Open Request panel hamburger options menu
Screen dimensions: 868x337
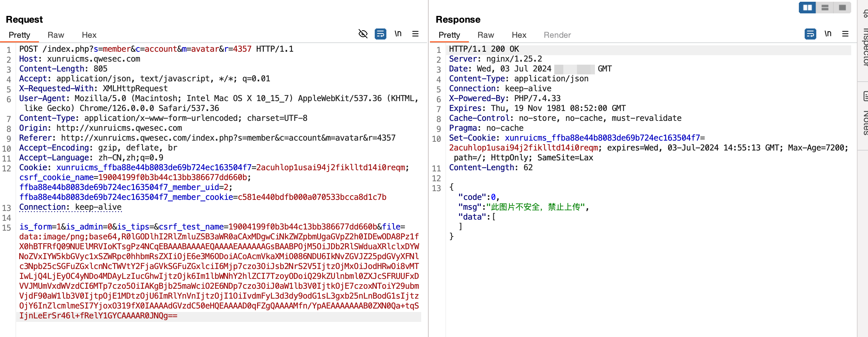click(415, 34)
